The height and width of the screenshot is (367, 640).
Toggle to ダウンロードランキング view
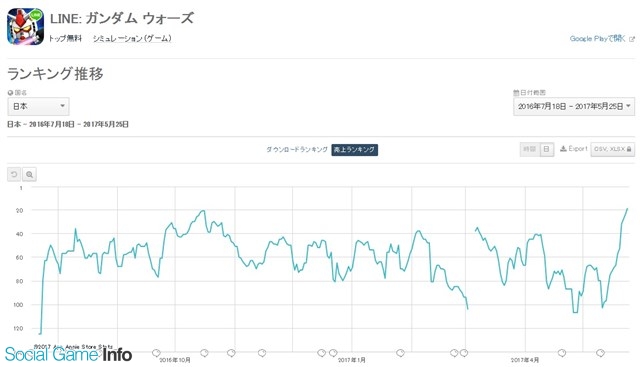click(x=297, y=149)
